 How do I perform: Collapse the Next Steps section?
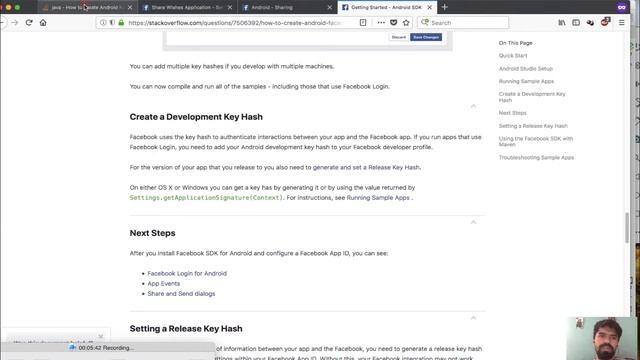tap(473, 222)
